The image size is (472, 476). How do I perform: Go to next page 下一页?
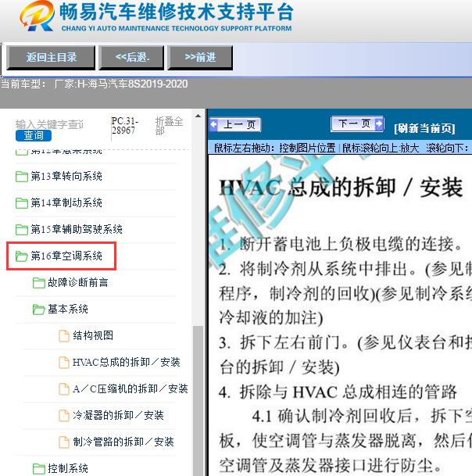[x=357, y=123]
